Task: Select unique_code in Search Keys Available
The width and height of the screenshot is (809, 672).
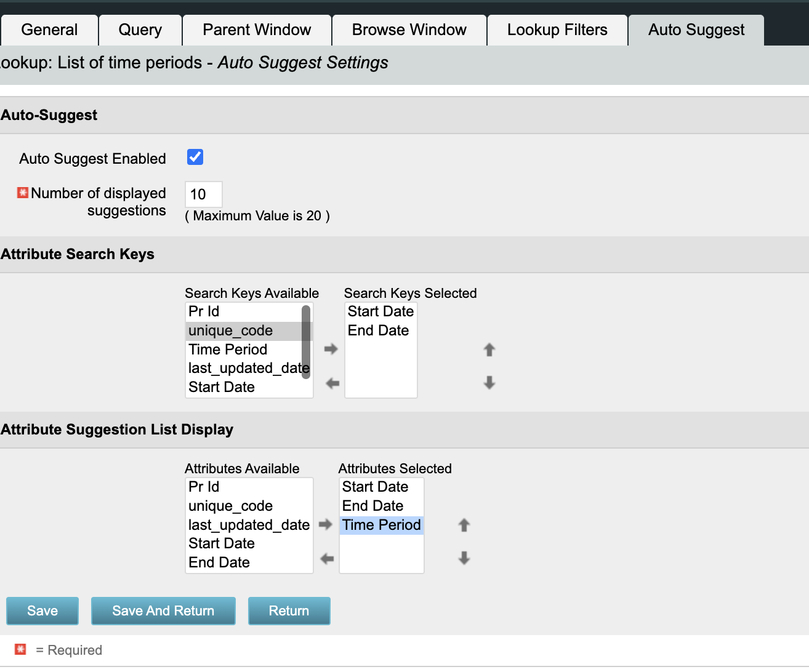Action: click(x=231, y=331)
